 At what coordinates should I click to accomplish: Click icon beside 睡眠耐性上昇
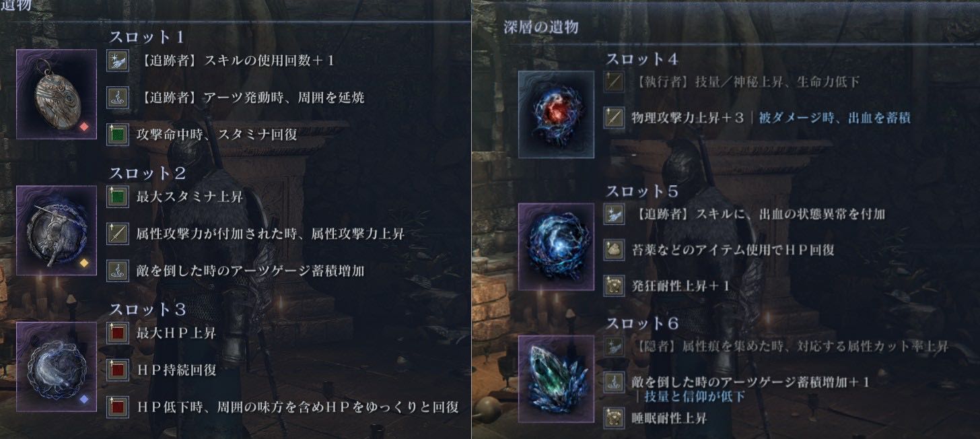pos(614,417)
